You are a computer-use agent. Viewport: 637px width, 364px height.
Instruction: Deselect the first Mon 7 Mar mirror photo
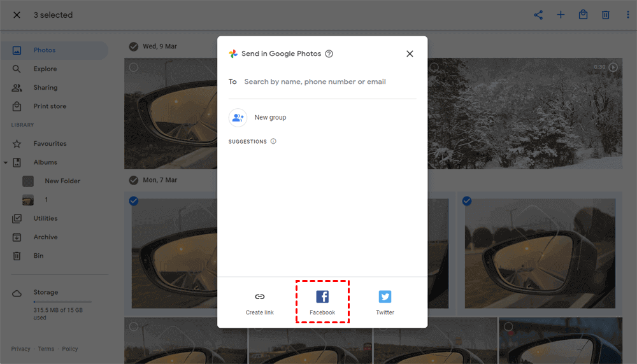134,201
